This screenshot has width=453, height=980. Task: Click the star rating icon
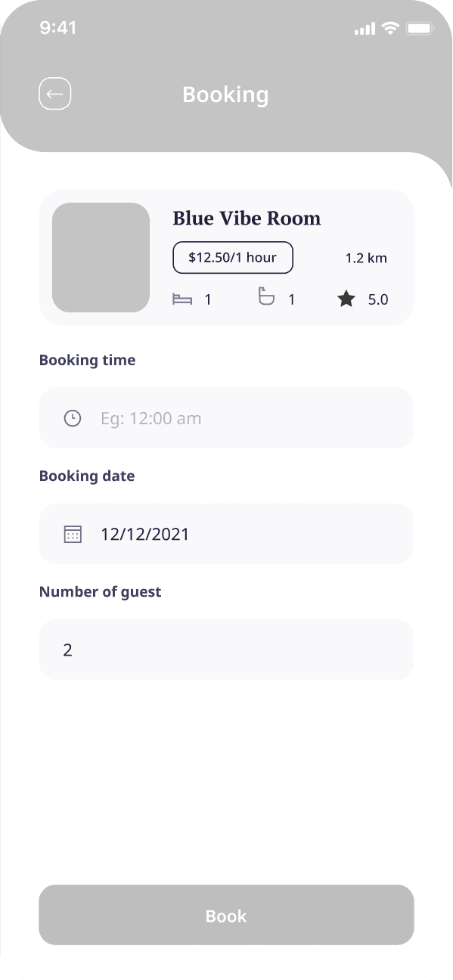click(346, 298)
